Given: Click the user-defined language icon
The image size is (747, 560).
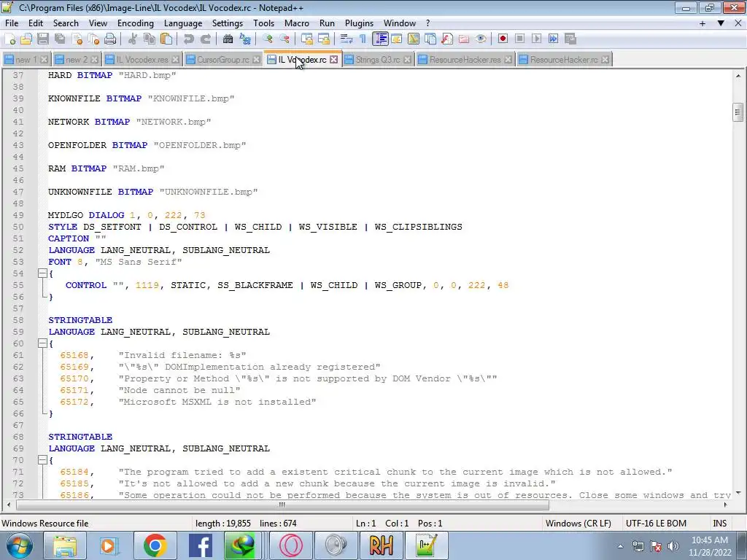Looking at the screenshot, I should (397, 39).
